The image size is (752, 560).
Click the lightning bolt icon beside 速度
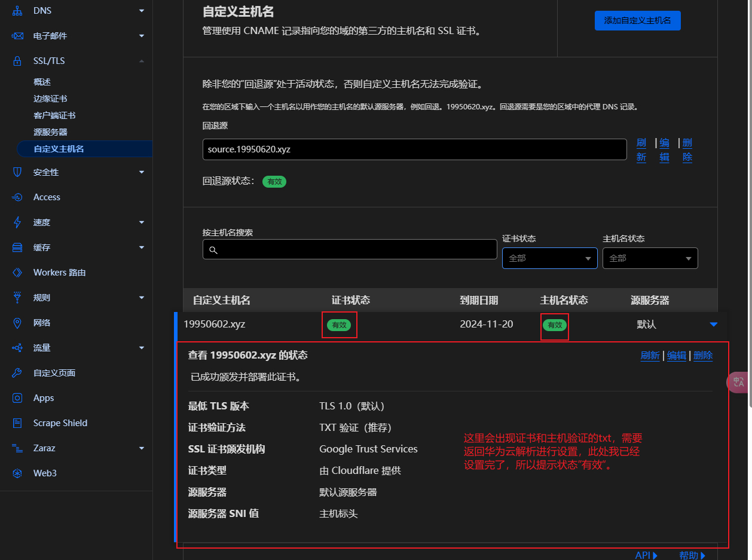coord(17,222)
